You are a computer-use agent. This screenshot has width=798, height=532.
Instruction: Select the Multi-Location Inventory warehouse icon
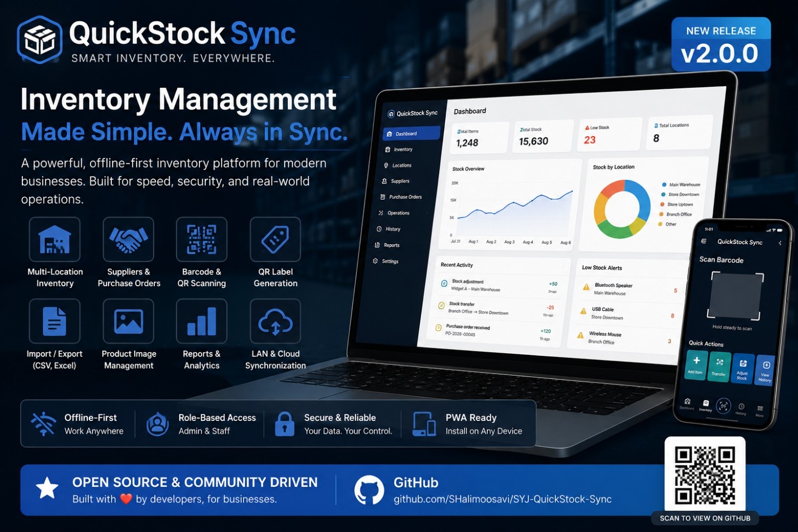(x=55, y=239)
